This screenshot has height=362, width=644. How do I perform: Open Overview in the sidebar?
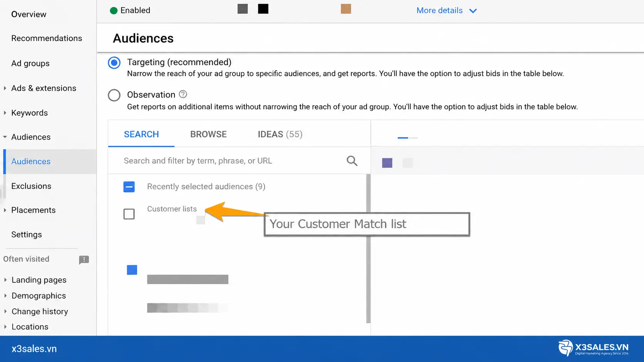coord(29,14)
